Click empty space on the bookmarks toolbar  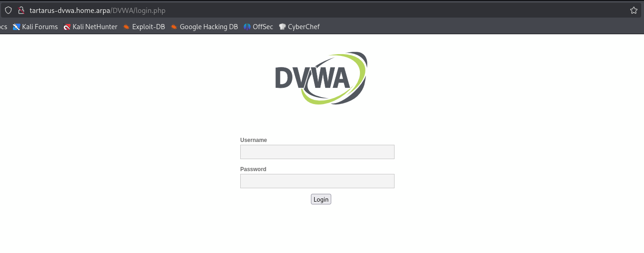click(x=462, y=27)
